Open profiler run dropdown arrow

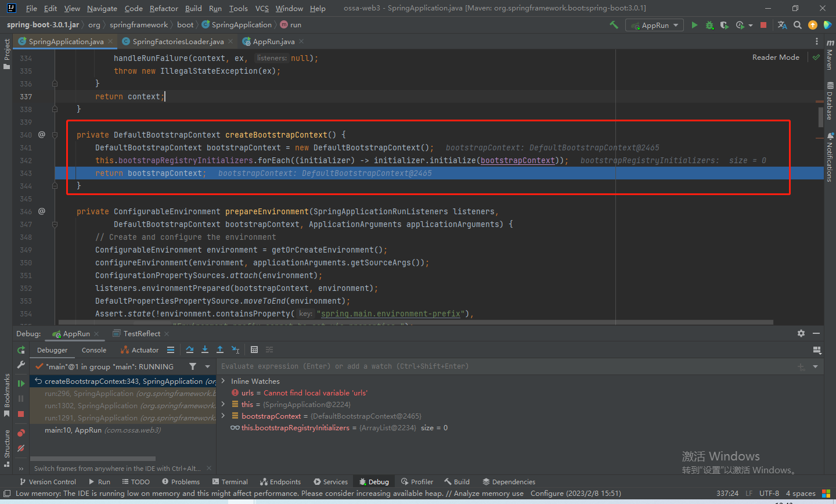pyautogui.click(x=751, y=25)
